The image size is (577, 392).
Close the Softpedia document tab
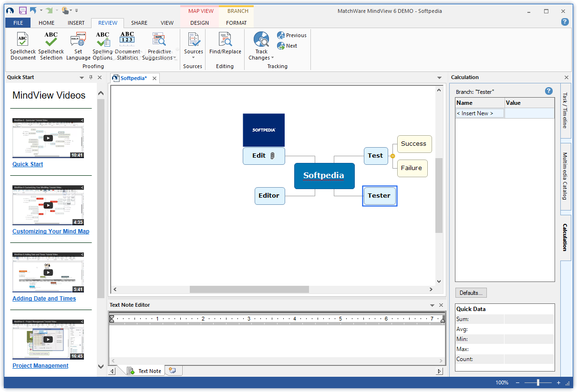(155, 79)
